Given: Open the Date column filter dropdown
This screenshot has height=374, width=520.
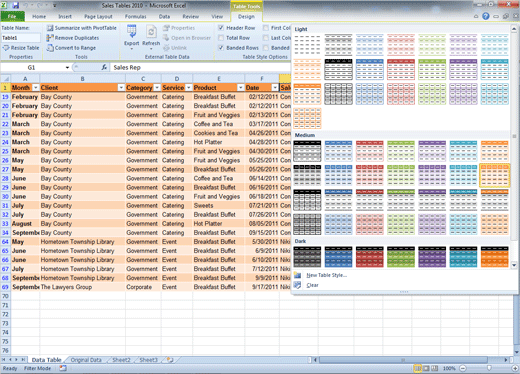Looking at the screenshot, I should click(x=275, y=88).
